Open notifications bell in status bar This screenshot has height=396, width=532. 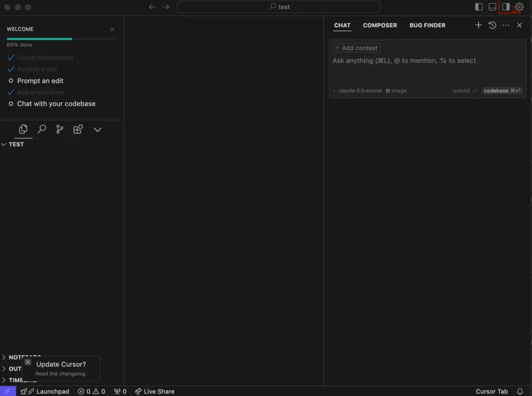(x=520, y=391)
